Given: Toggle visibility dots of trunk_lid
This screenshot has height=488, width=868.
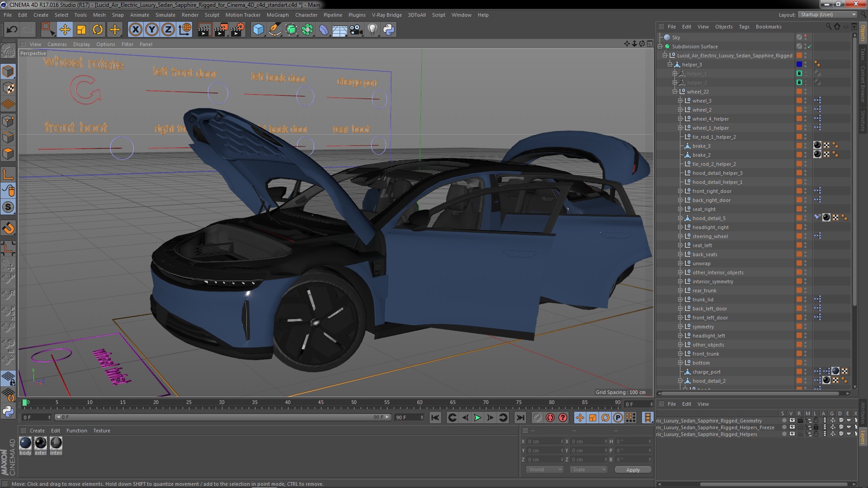Looking at the screenshot, I should [x=806, y=300].
